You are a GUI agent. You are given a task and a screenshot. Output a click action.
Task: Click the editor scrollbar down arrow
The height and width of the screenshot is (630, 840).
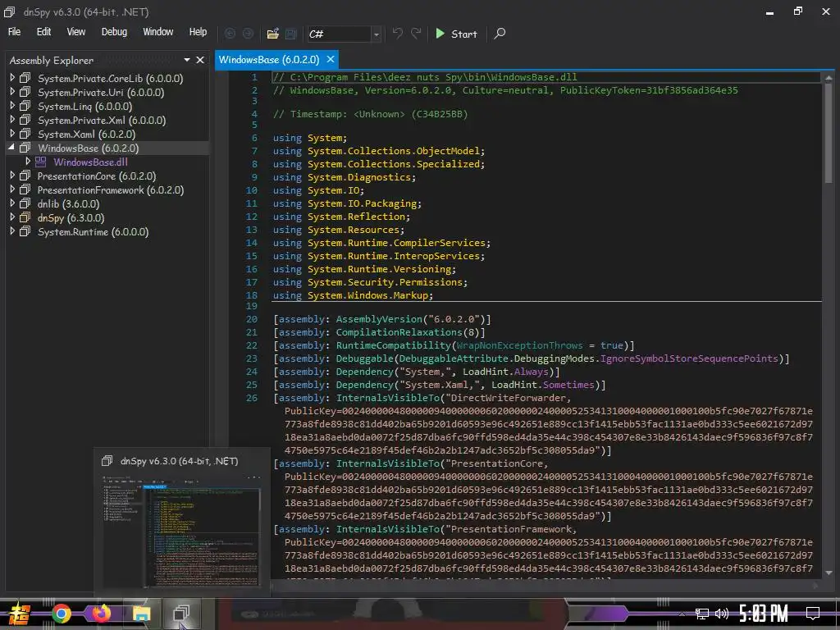(x=829, y=573)
